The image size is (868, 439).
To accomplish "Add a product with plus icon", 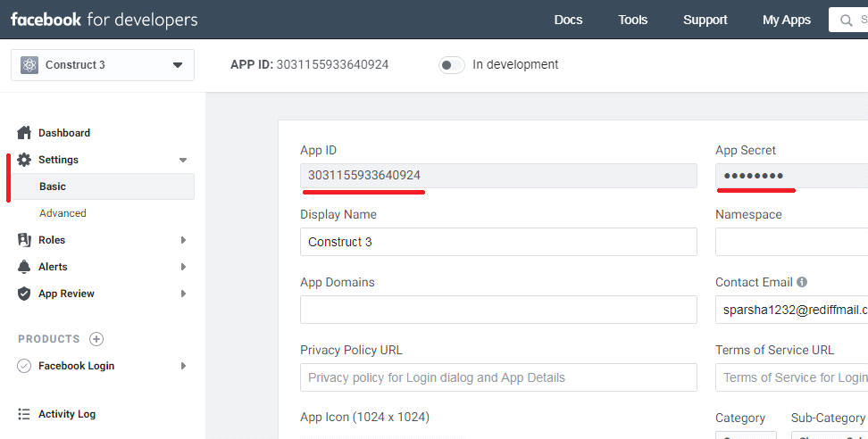I will (x=96, y=339).
